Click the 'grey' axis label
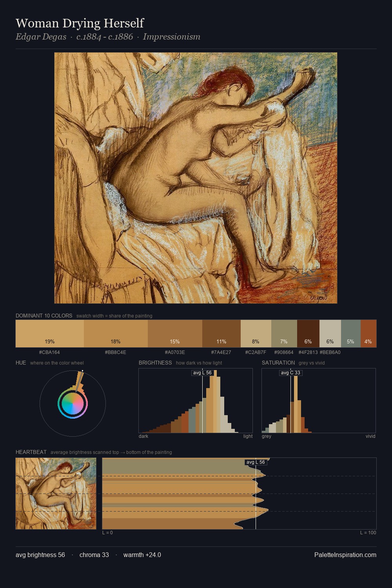This screenshot has width=392, height=588. click(x=267, y=436)
